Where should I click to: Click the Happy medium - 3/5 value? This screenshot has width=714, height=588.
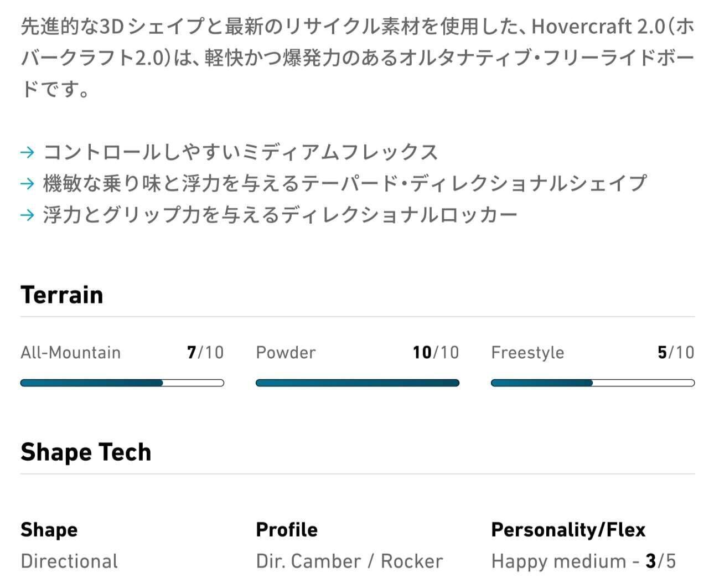click(x=583, y=561)
